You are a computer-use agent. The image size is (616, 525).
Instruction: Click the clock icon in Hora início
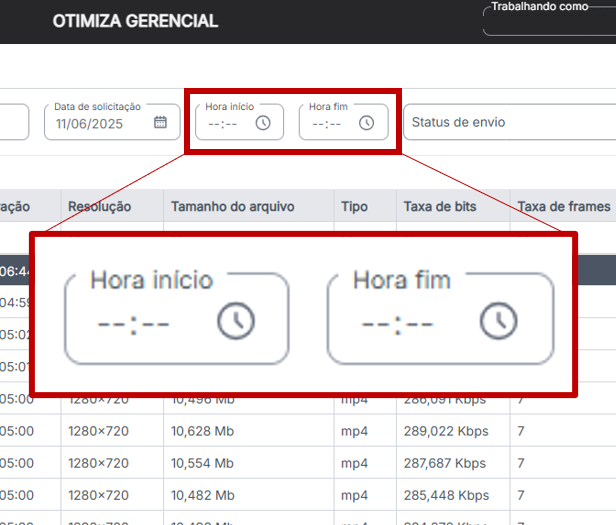coord(263,123)
